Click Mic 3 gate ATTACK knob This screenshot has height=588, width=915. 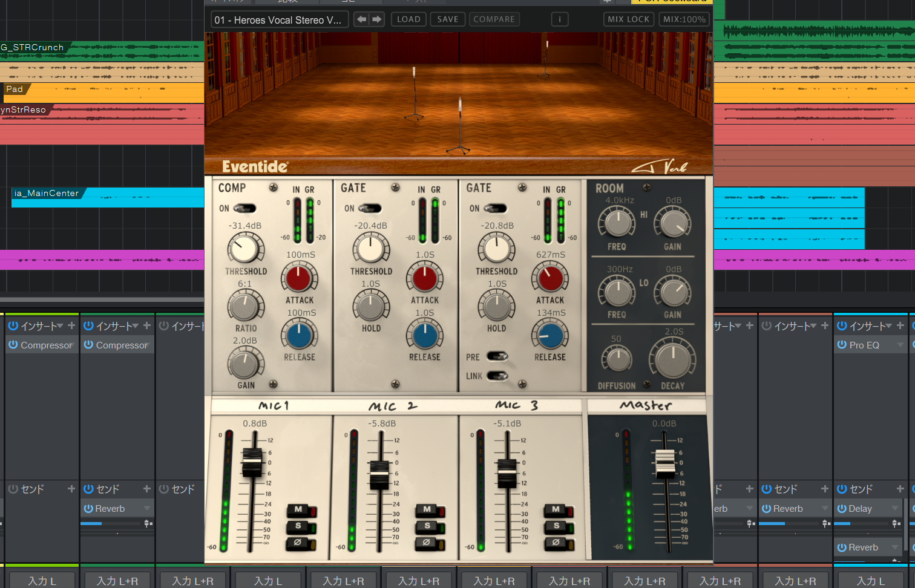click(549, 278)
